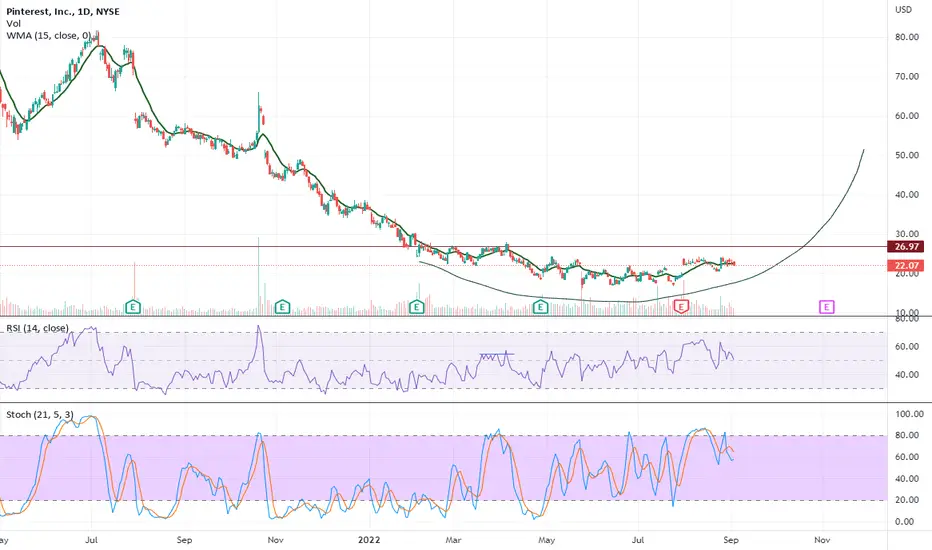Select the green earnings E marker beside May 2022
The width and height of the screenshot is (932, 550).
pyautogui.click(x=540, y=307)
